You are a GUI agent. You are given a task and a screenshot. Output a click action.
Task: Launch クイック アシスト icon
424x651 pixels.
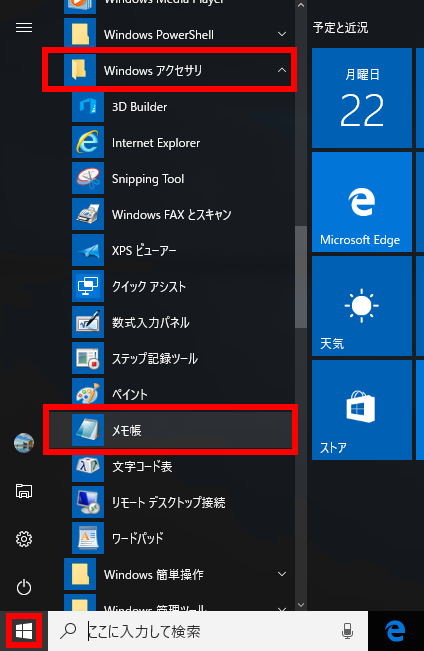point(88,286)
